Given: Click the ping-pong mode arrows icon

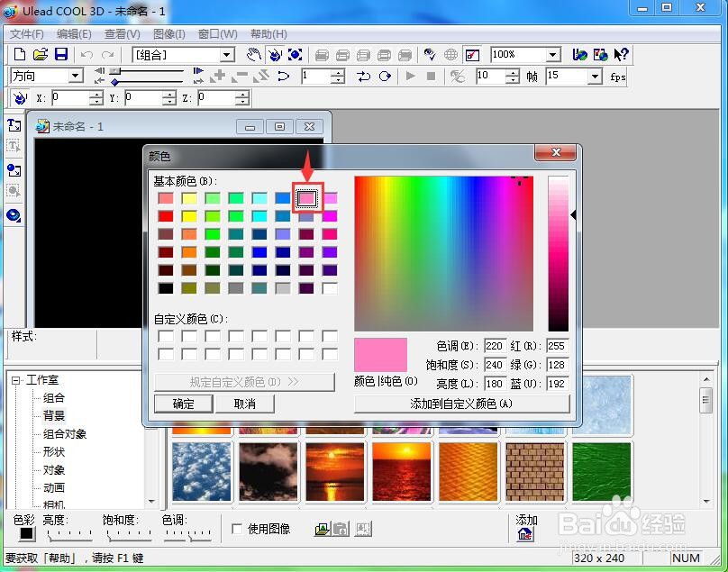Looking at the screenshot, I should click(x=363, y=76).
